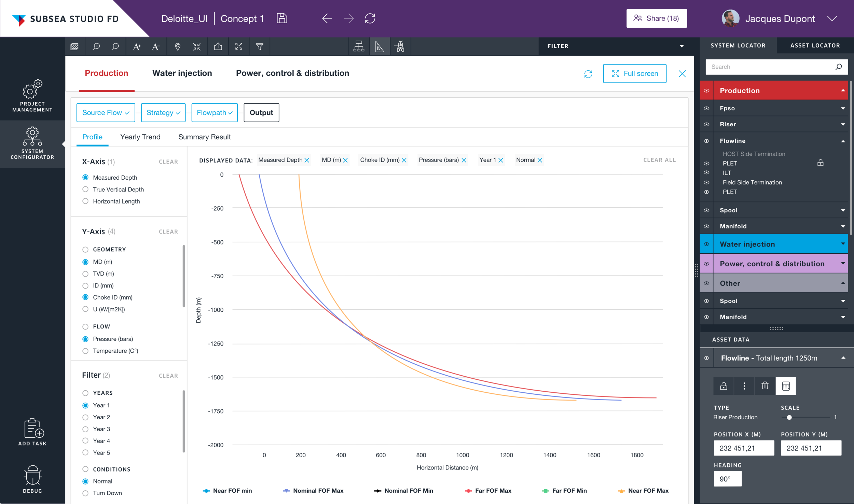Click the Scale slider handle

[789, 417]
